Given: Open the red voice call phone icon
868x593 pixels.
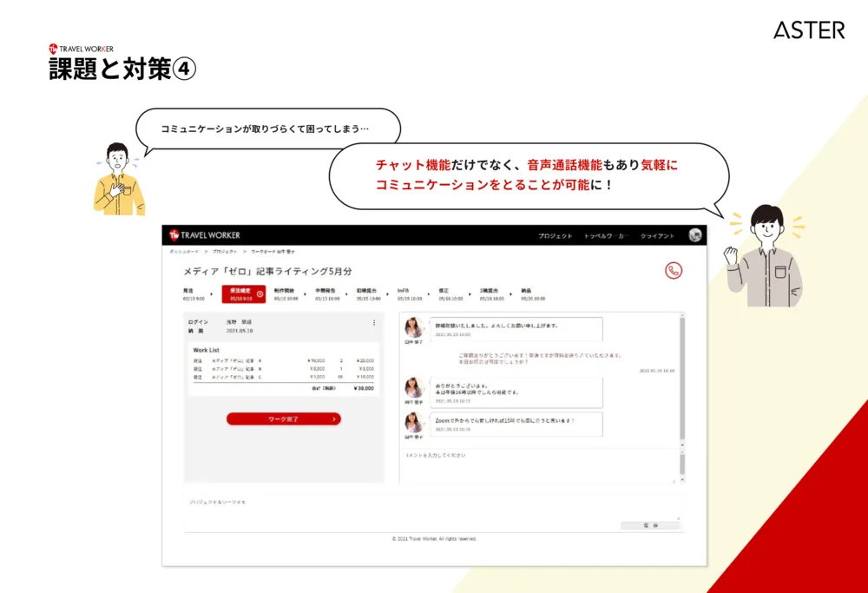Looking at the screenshot, I should tap(674, 270).
